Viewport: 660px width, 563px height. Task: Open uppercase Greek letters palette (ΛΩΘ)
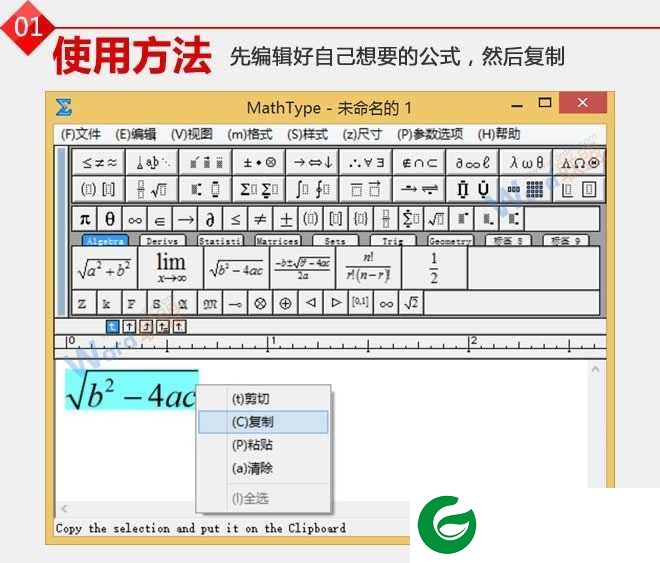(x=579, y=162)
